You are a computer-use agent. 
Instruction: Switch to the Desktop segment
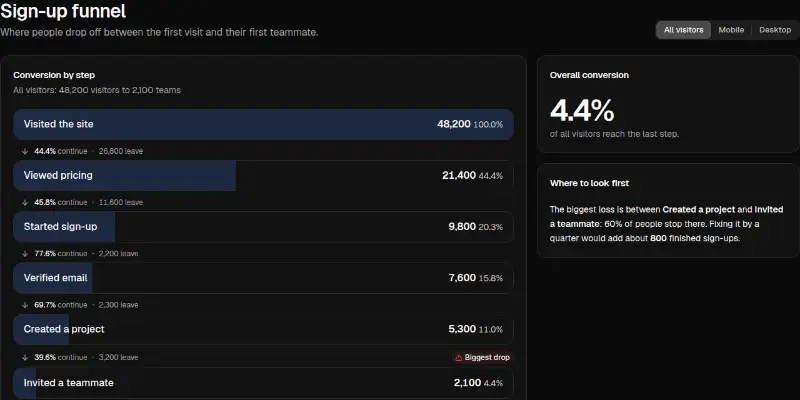[774, 30]
